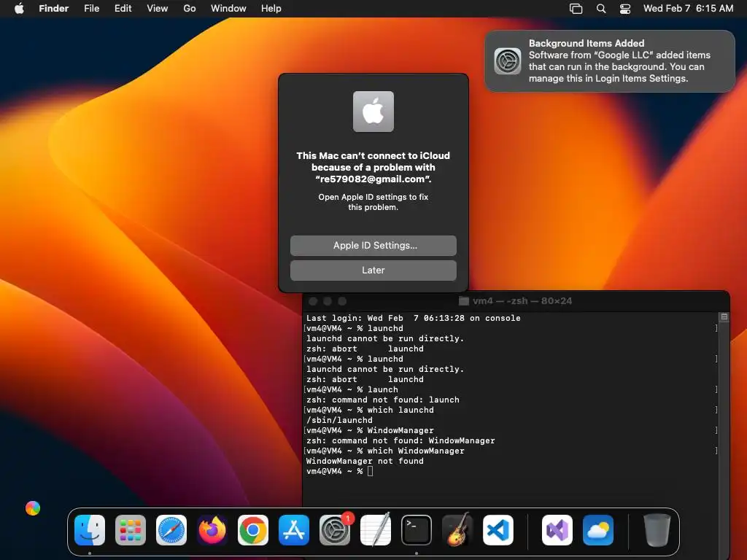Open App Store from the Dock
747x560 pixels.
click(294, 530)
